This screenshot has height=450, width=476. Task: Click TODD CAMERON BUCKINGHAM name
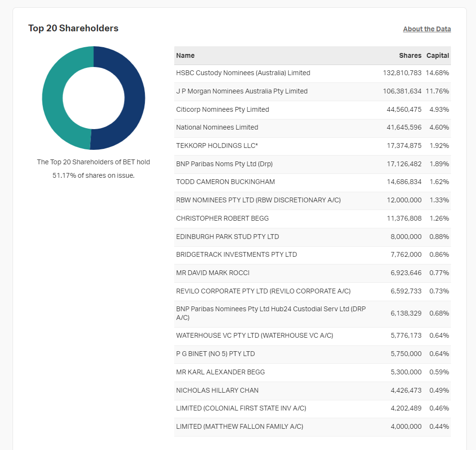click(225, 182)
